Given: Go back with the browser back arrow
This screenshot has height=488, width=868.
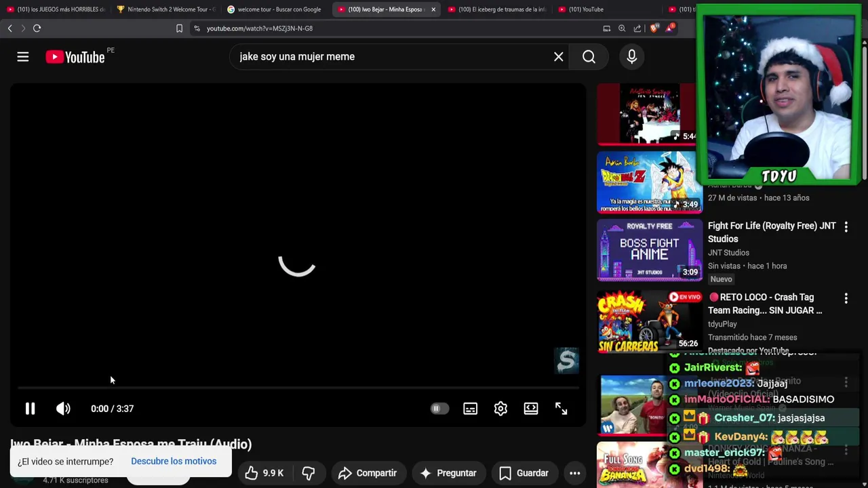Looking at the screenshot, I should pyautogui.click(x=9, y=28).
